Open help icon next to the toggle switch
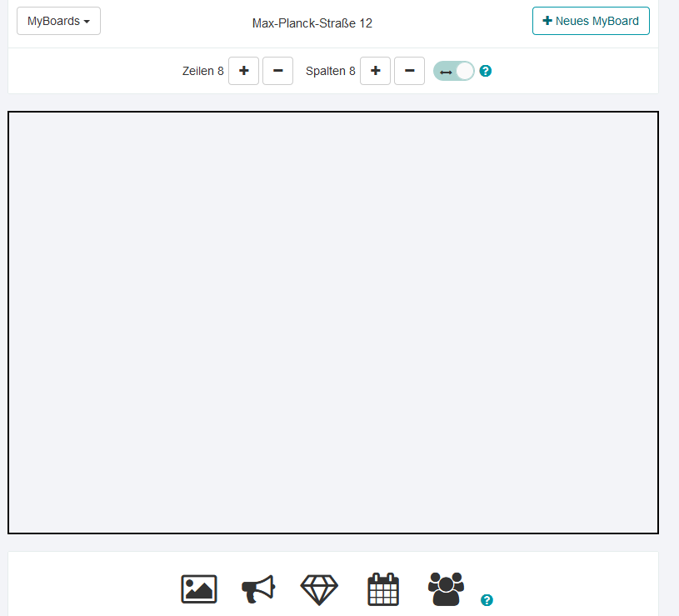 point(486,71)
